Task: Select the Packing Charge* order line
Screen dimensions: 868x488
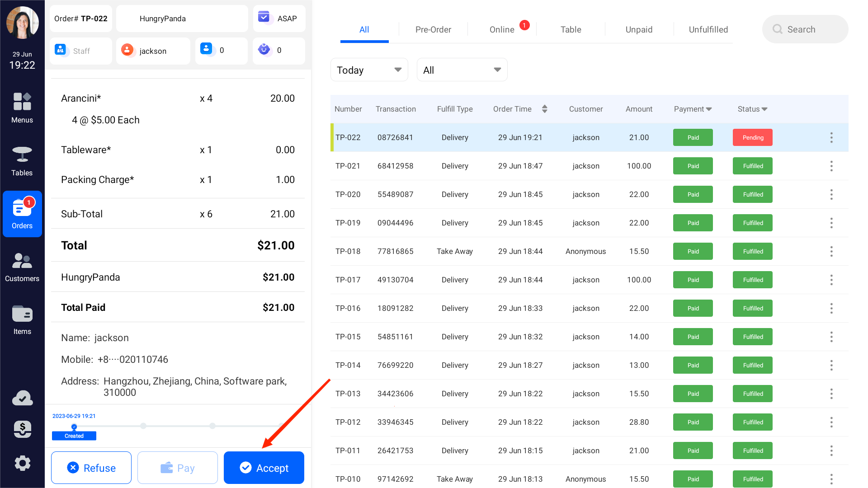Action: (x=178, y=179)
